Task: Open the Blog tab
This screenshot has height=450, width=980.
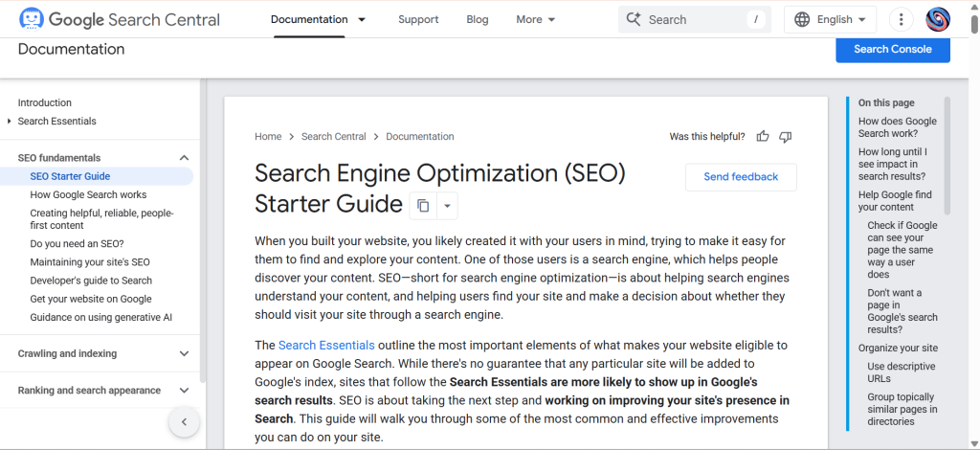Action: (x=477, y=19)
